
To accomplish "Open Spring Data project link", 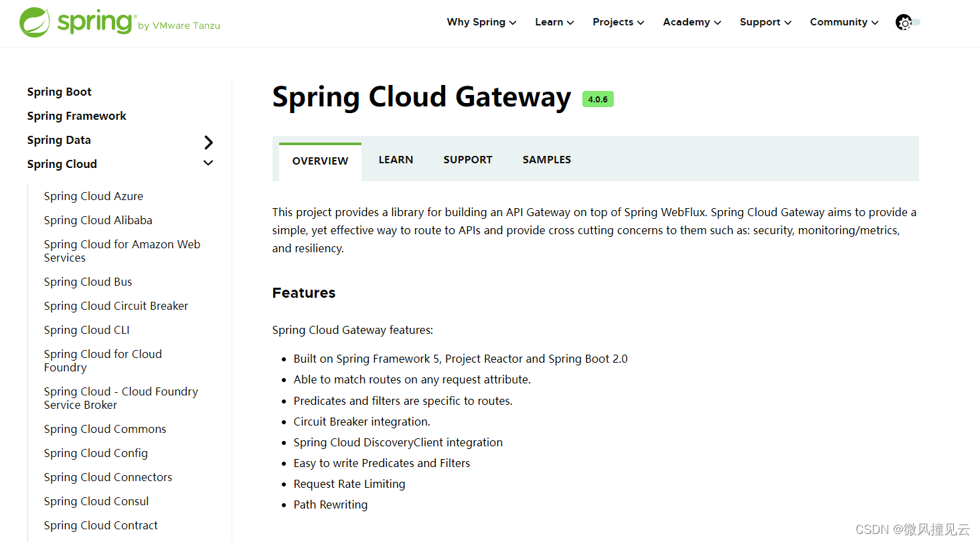I will tap(59, 141).
